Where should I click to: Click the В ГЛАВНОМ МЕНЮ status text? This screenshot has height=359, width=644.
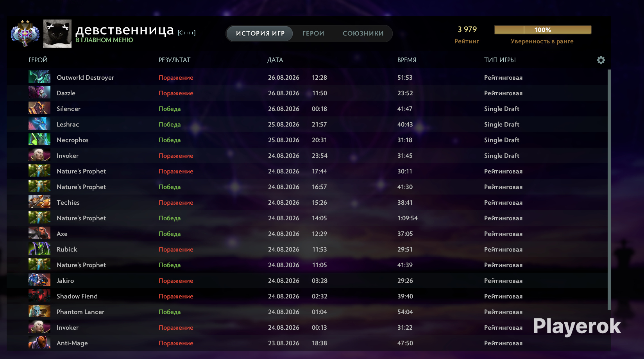[104, 40]
